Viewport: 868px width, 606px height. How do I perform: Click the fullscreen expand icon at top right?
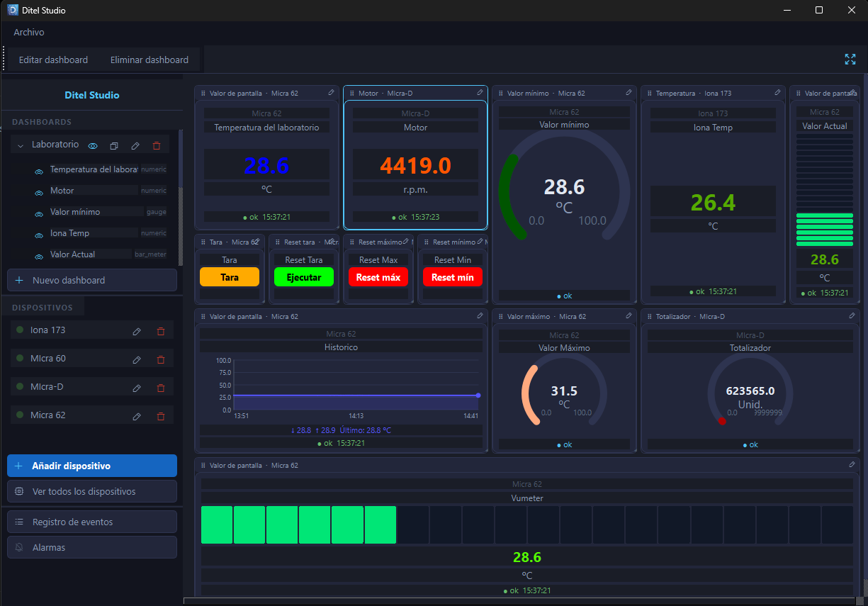[850, 60]
